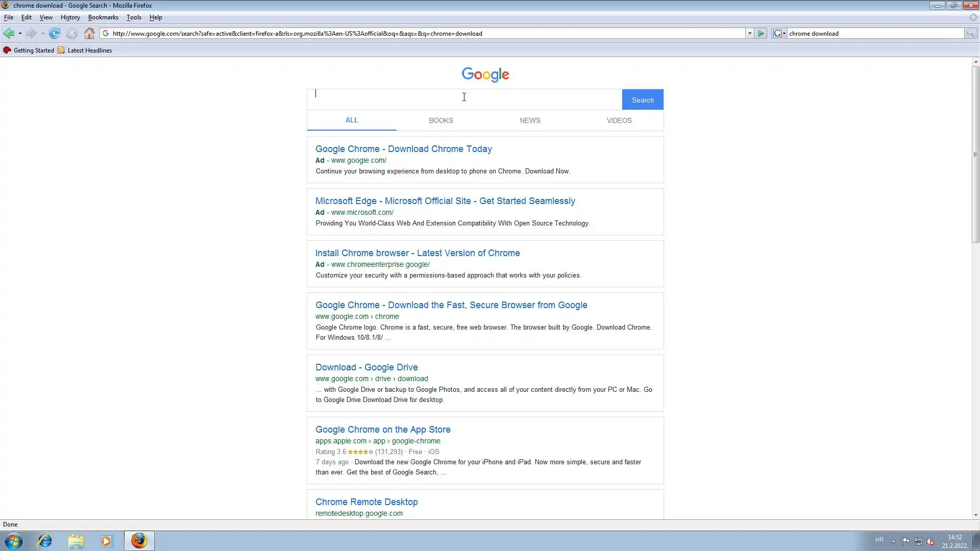Open the Chrome Remote Desktop result
Screen dimensions: 980x551
click(366, 502)
